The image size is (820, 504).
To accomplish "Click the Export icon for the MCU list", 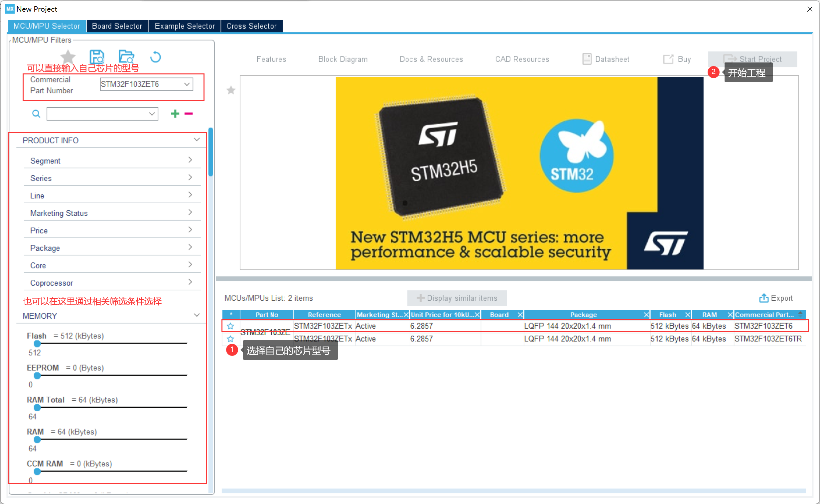I will point(763,298).
